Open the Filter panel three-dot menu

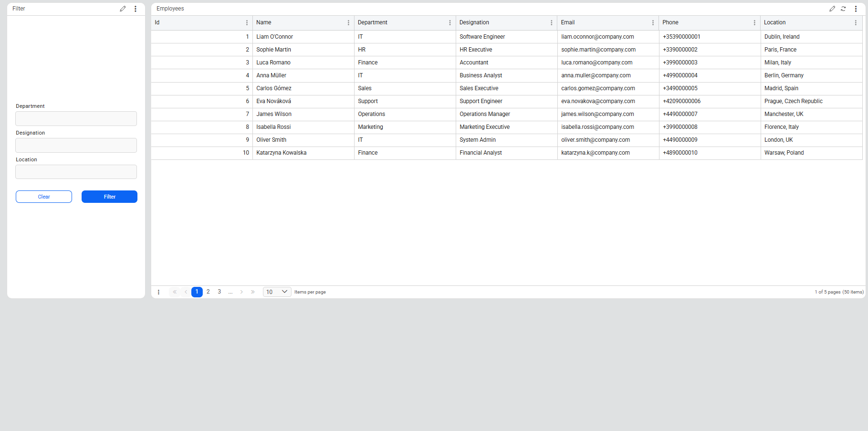(136, 9)
